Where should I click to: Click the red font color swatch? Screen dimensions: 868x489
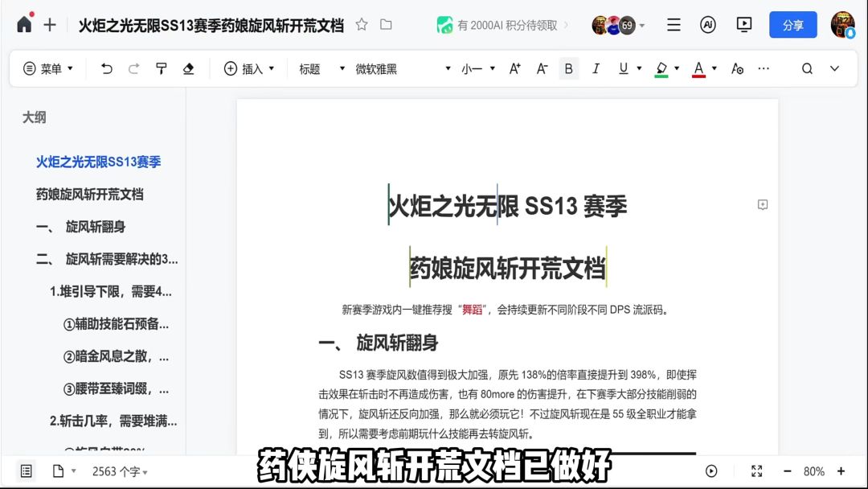click(x=698, y=69)
